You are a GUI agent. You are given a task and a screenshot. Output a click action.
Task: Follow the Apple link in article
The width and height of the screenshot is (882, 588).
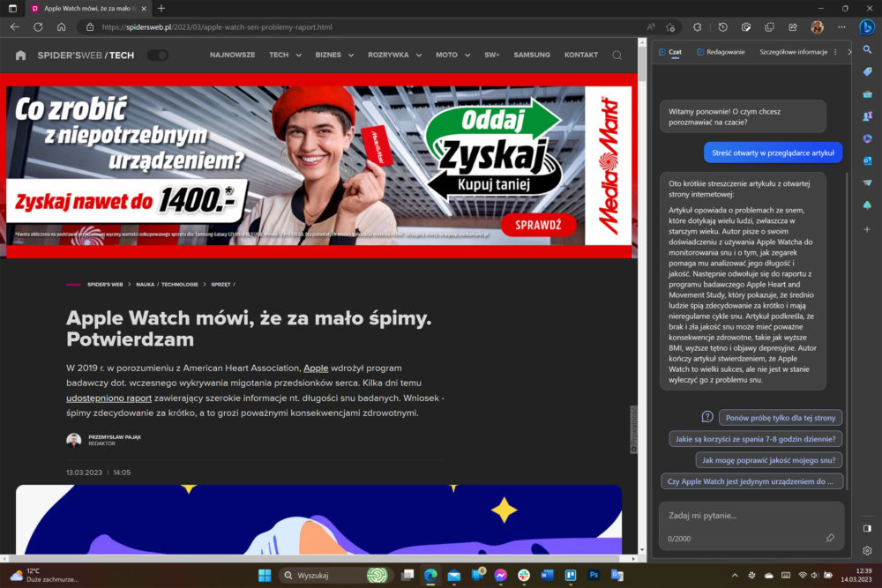pyautogui.click(x=316, y=368)
